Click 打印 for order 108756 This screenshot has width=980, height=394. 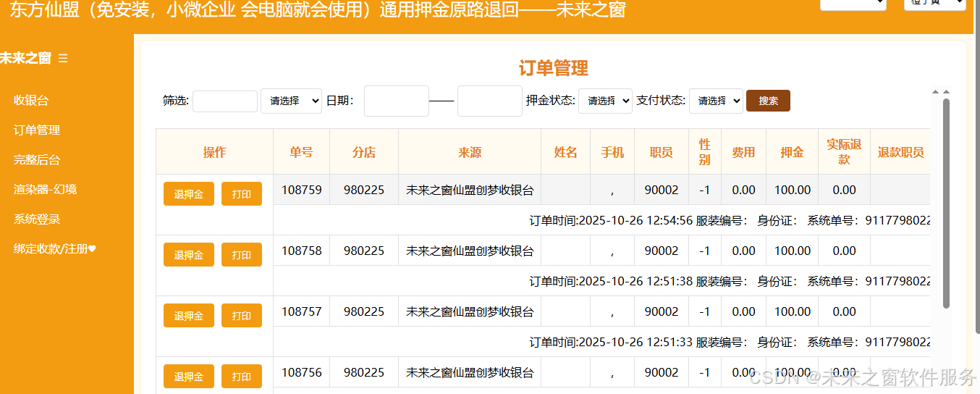[x=242, y=377]
